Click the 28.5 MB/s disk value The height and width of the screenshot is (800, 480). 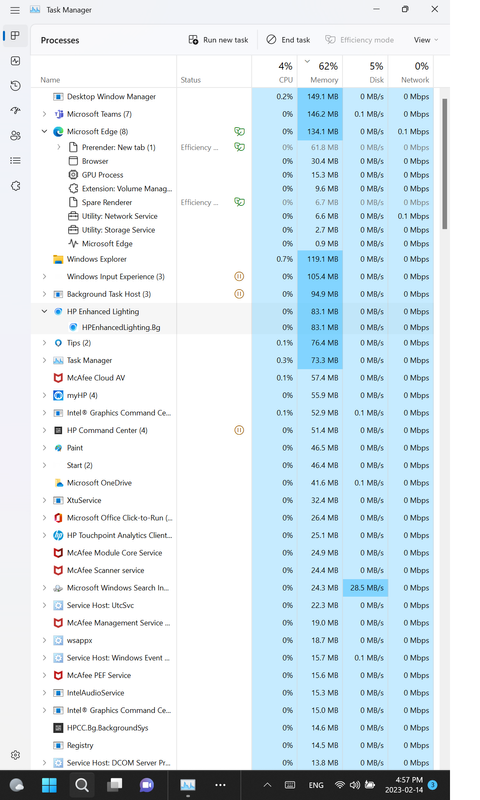pos(367,588)
